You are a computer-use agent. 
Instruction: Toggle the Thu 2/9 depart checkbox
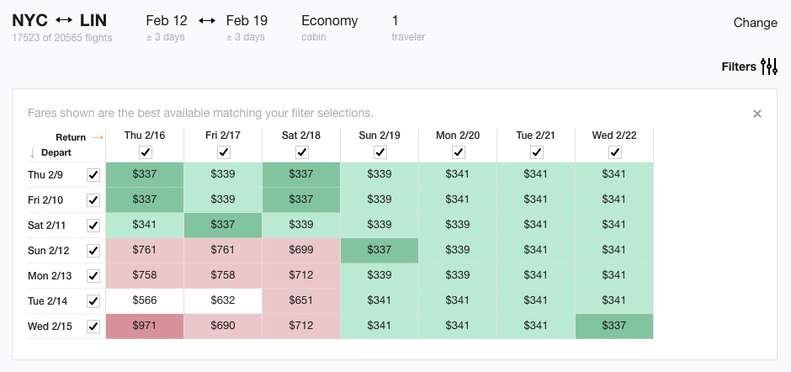coord(93,175)
